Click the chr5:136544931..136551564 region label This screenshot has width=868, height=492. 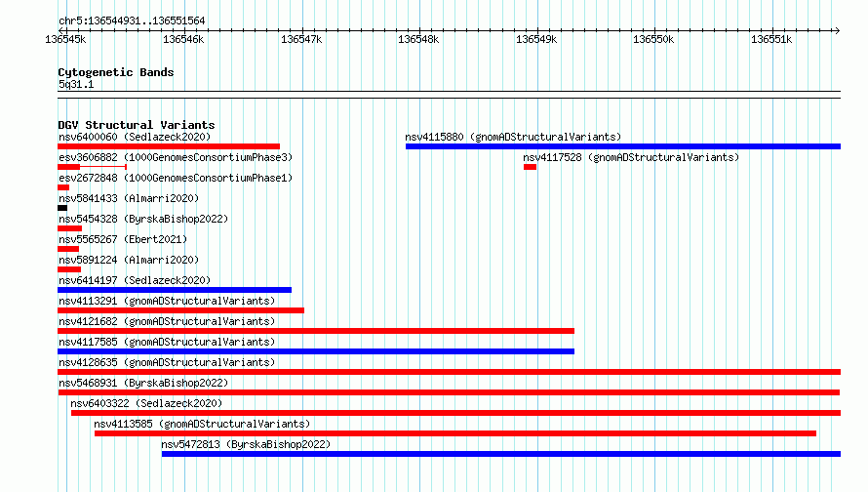click(x=132, y=20)
